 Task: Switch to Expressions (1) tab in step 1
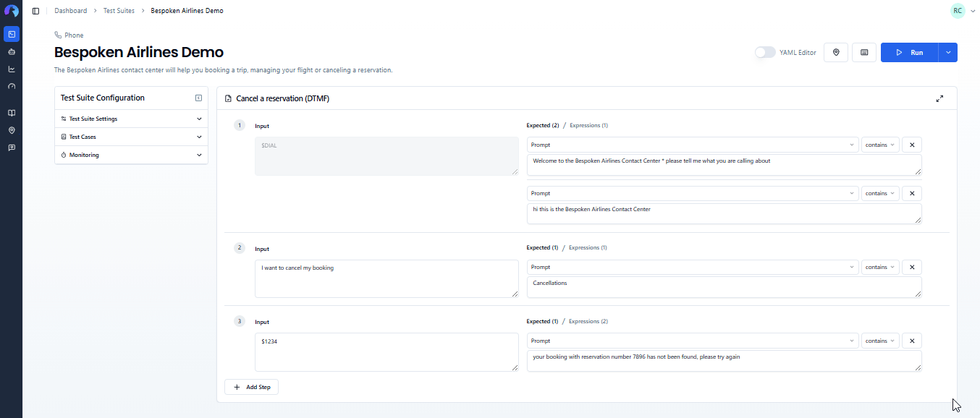pos(588,125)
